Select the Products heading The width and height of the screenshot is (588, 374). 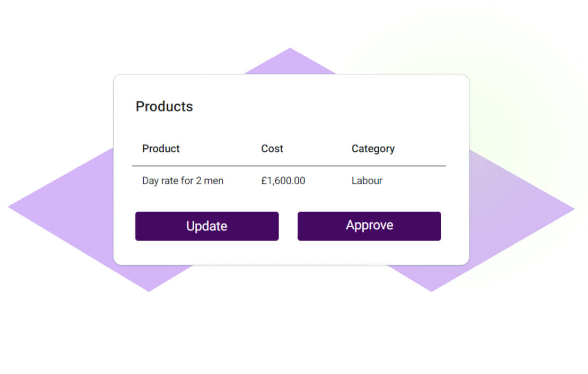click(x=164, y=107)
